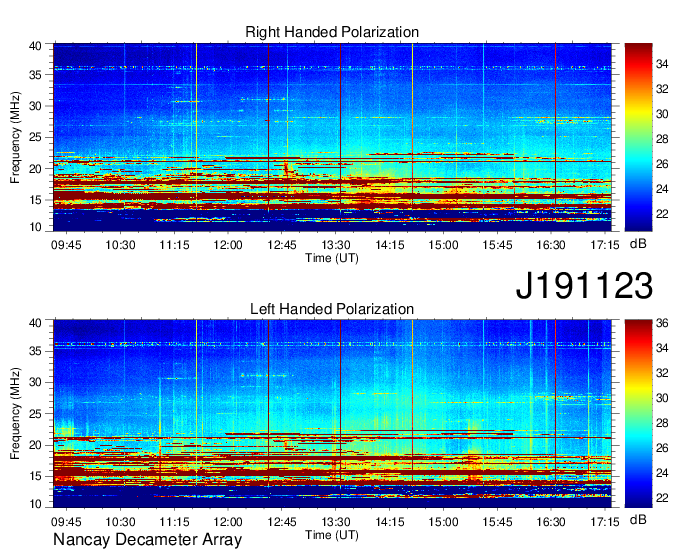Viewport: 680px width, 552px height.
Task: Click the 10:30 time tick under Left Handed plot
Action: coord(121,522)
